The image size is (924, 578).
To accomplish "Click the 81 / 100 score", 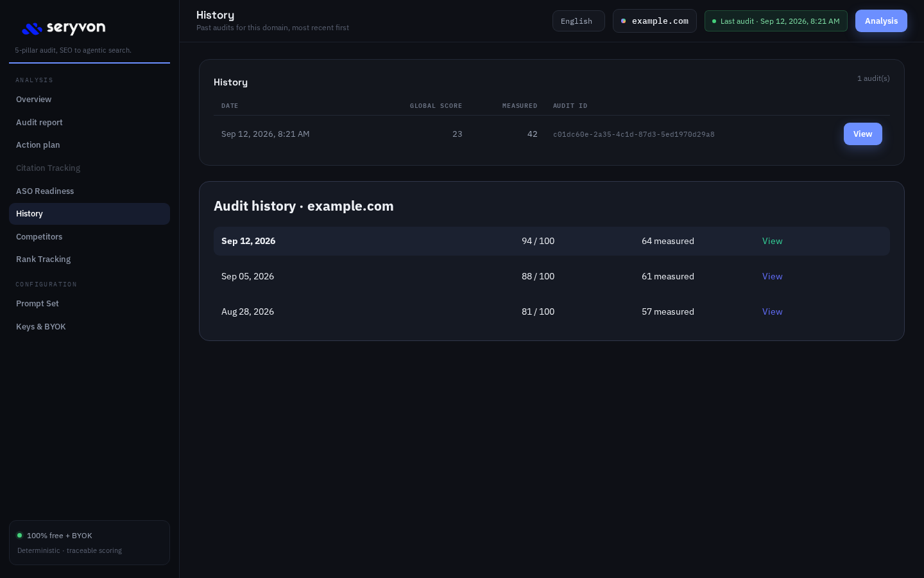I will coord(538,312).
